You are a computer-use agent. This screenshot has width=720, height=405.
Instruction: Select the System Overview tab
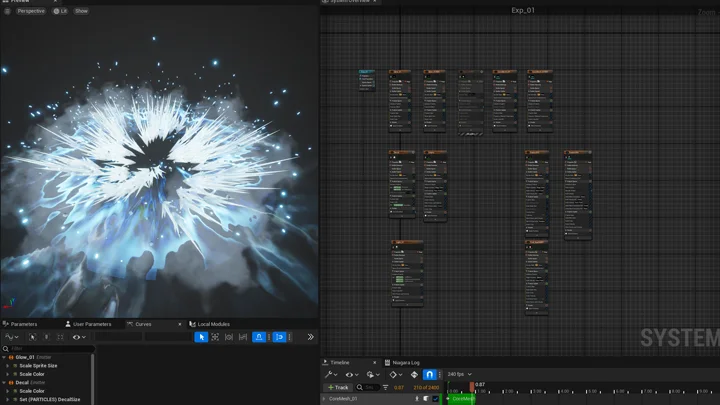(350, 1)
